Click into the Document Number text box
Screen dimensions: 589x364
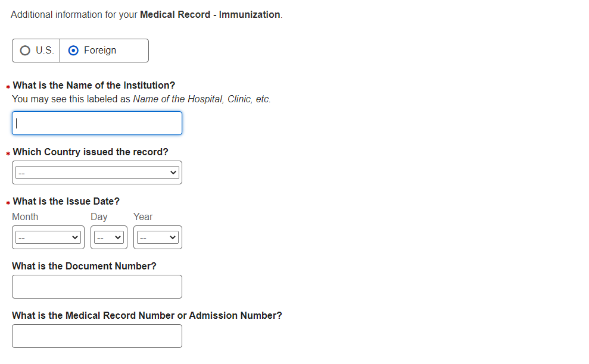coord(97,287)
